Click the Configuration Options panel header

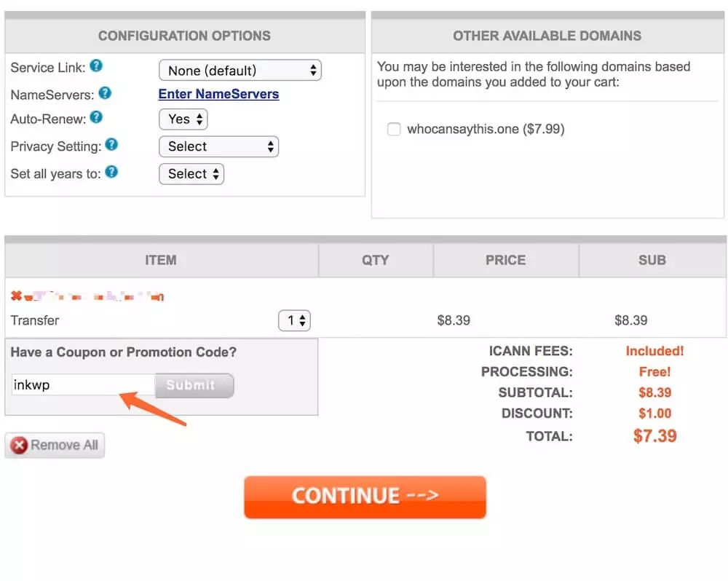184,36
